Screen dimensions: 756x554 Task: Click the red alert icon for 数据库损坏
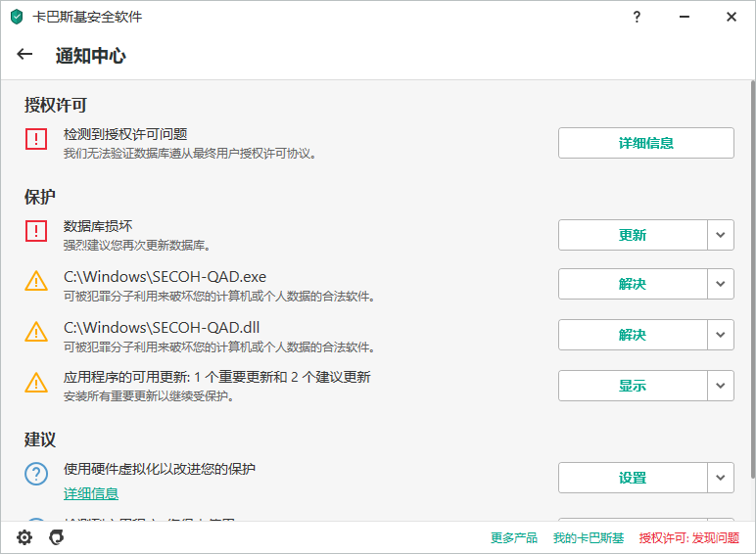pos(36,231)
